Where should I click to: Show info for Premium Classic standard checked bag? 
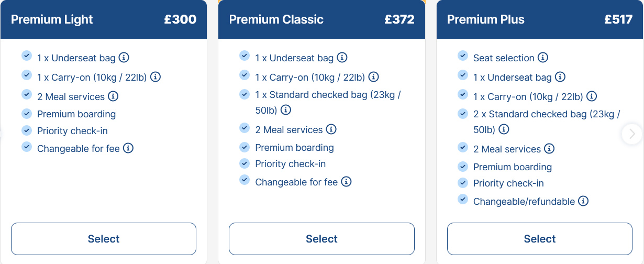pos(286,110)
